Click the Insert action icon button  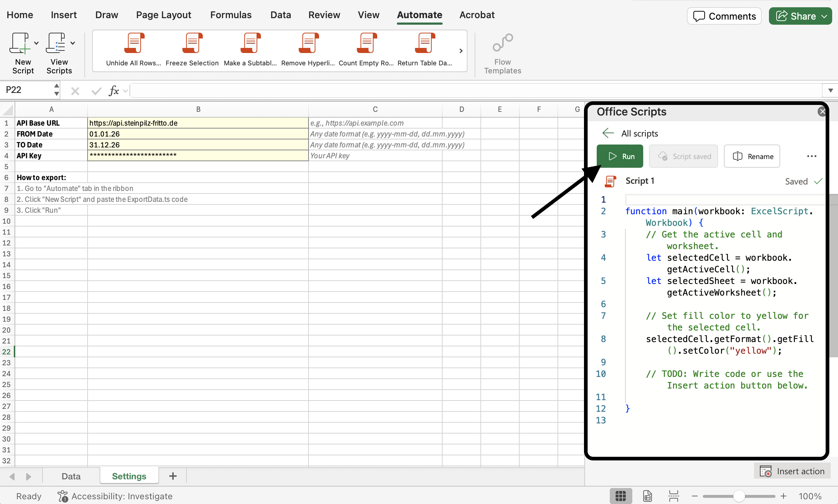click(x=792, y=471)
